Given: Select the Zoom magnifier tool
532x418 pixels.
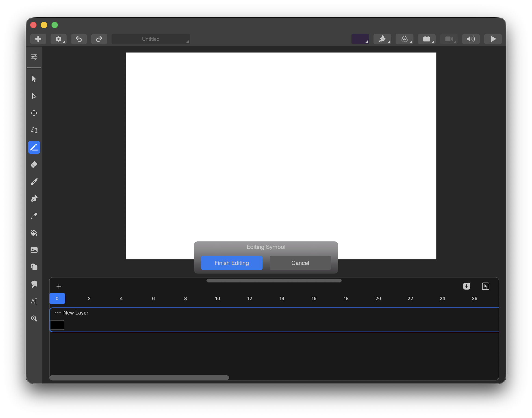Looking at the screenshot, I should click(34, 318).
